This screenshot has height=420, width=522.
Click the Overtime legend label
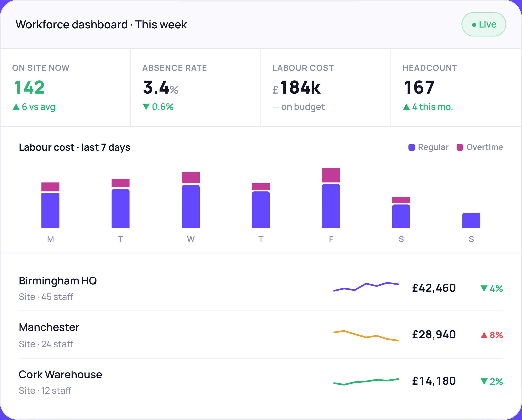[x=485, y=147]
